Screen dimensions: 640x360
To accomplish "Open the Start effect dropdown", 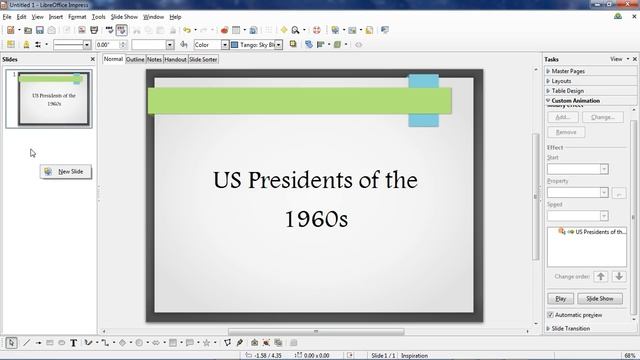I will 604,169.
